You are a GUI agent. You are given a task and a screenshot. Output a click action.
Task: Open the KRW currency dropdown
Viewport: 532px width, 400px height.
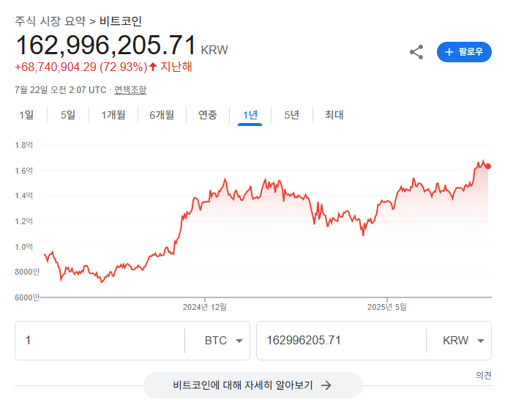[464, 341]
